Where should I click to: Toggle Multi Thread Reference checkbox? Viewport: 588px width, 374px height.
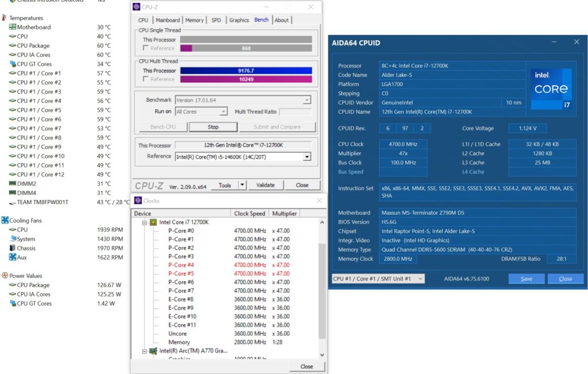pos(145,79)
